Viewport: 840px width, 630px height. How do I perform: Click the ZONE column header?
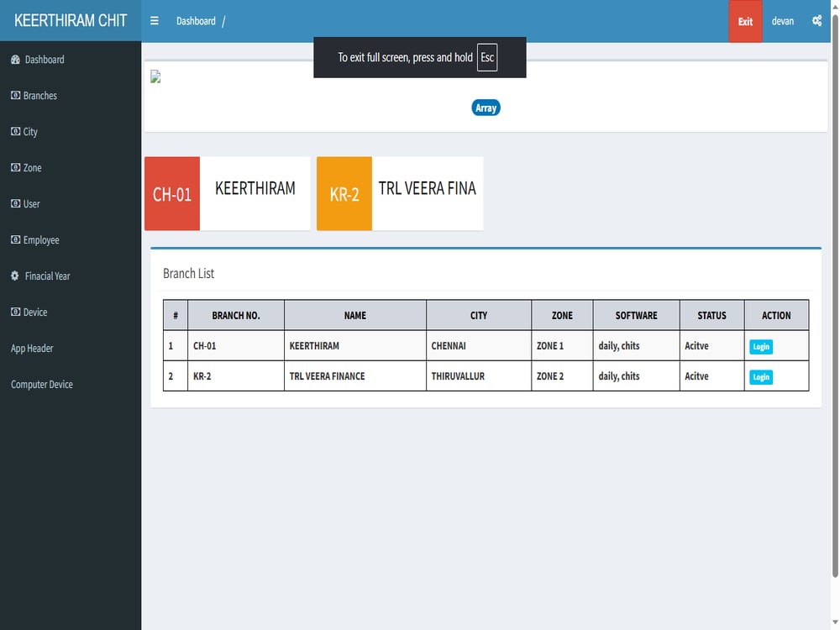coord(562,315)
